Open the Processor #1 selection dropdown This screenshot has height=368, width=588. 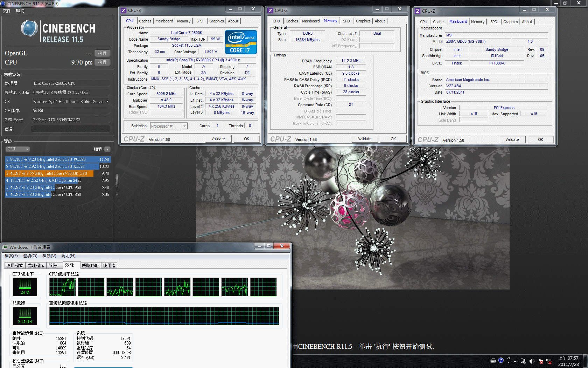pyautogui.click(x=169, y=126)
